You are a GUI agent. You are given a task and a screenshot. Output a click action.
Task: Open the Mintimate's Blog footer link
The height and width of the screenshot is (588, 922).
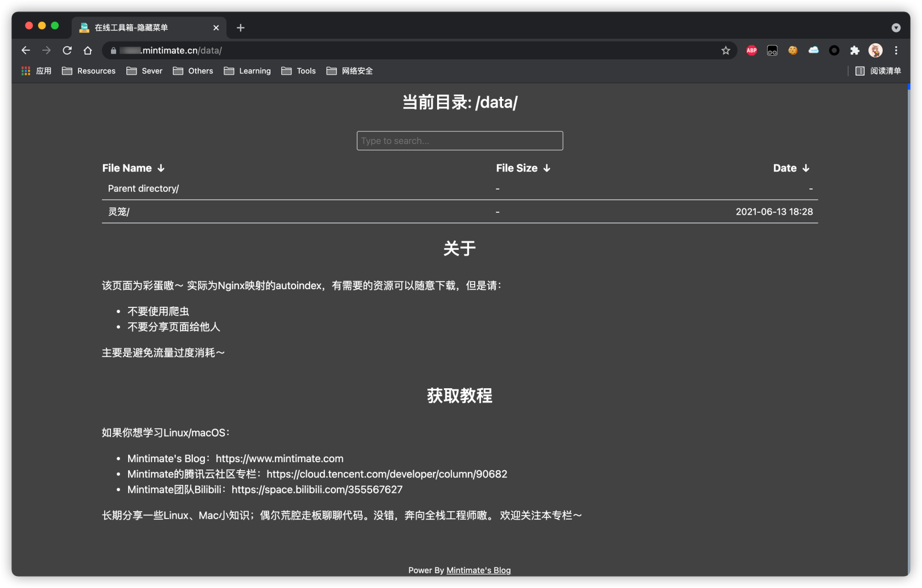pyautogui.click(x=478, y=570)
